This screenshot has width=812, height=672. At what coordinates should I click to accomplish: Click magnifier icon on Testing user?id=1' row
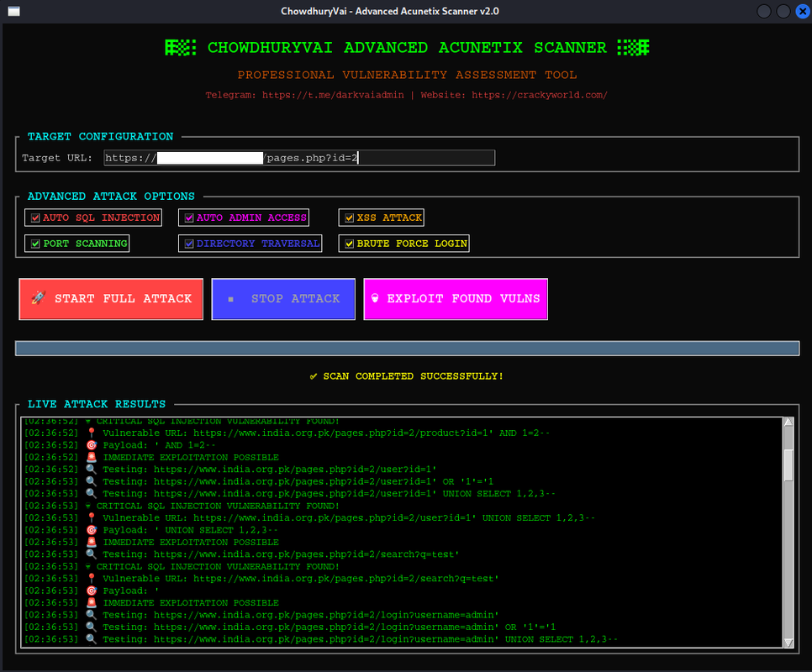(x=91, y=470)
